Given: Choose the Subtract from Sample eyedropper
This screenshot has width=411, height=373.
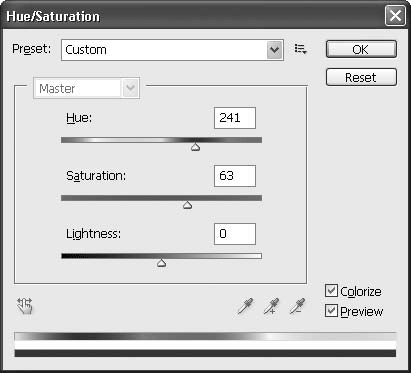Looking at the screenshot, I should pyautogui.click(x=297, y=306).
